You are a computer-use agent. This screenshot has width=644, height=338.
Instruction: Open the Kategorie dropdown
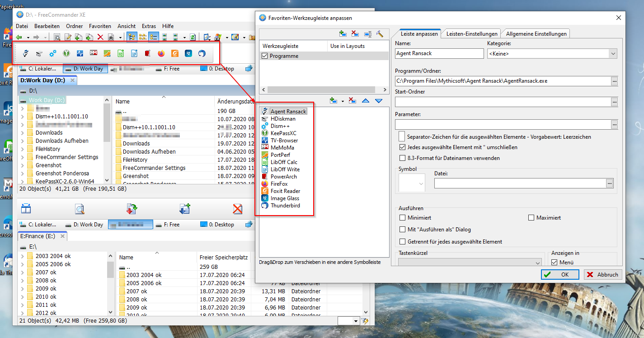613,54
